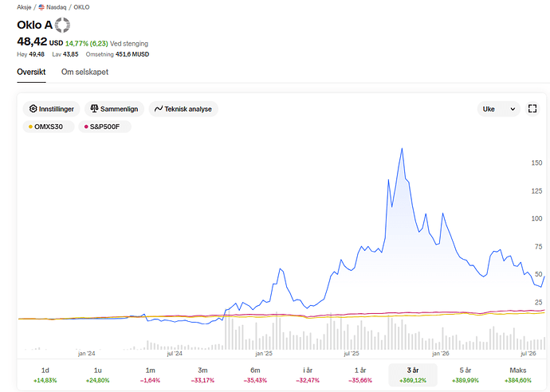The width and height of the screenshot is (550, 392).
Task: Select the 1m time range
Action: coord(151,374)
